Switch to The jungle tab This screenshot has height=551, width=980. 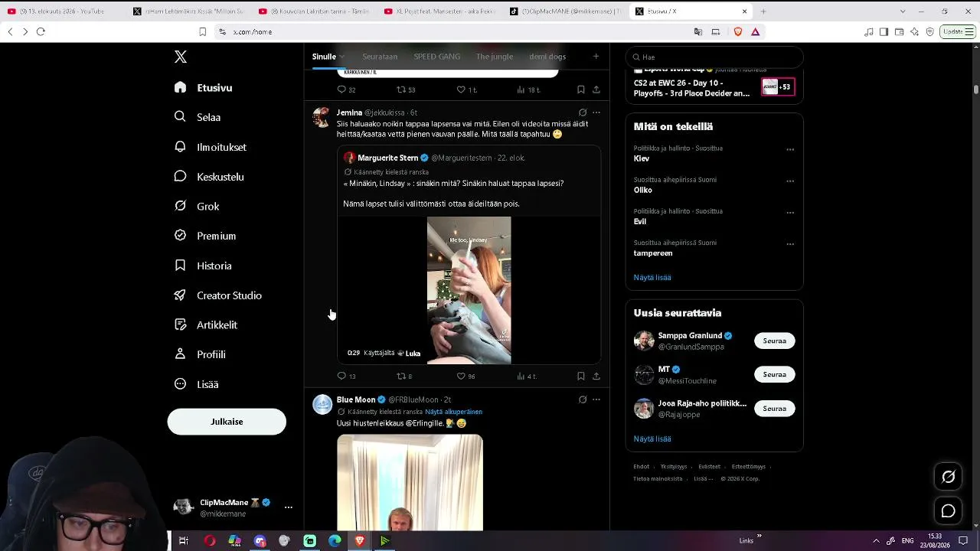pyautogui.click(x=495, y=57)
